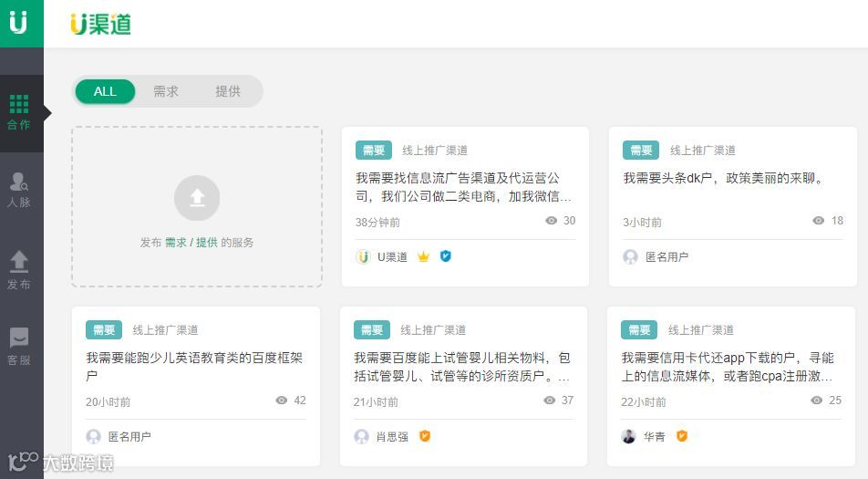Viewport: 868px width, 479px height.
Task: Click the 22小时前 timestamp
Action: point(644,402)
